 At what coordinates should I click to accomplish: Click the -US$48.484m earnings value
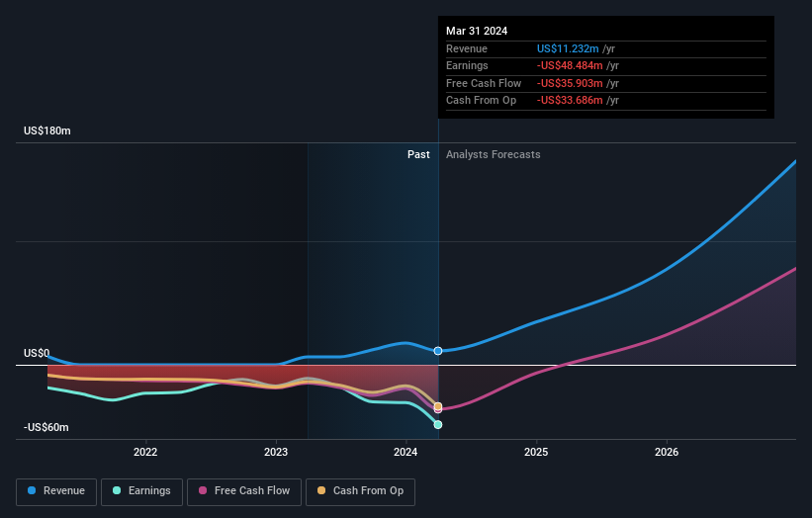coord(570,65)
